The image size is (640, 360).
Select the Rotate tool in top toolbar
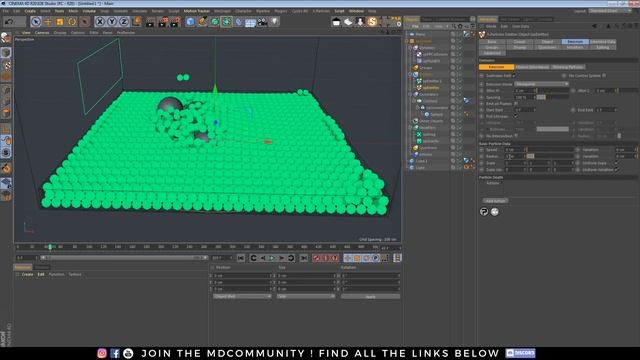pos(72,22)
